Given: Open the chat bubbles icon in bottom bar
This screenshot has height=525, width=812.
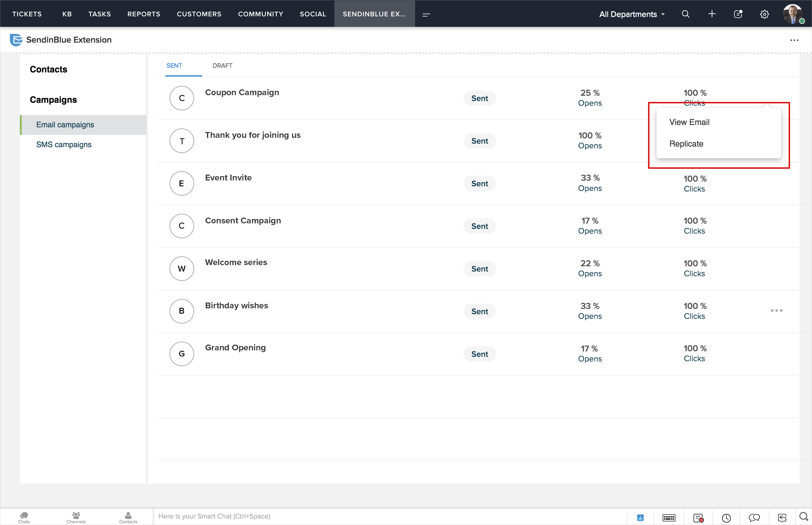Looking at the screenshot, I should click(x=754, y=518).
